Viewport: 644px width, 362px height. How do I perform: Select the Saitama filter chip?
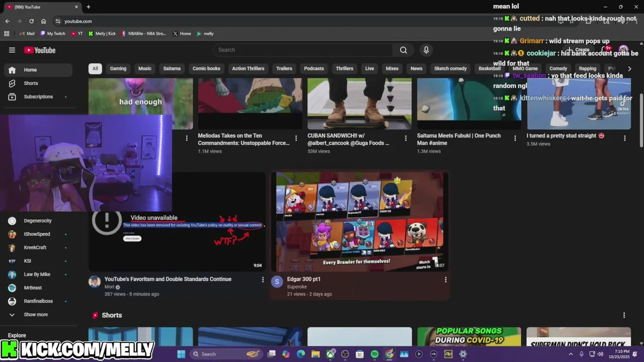point(172,68)
